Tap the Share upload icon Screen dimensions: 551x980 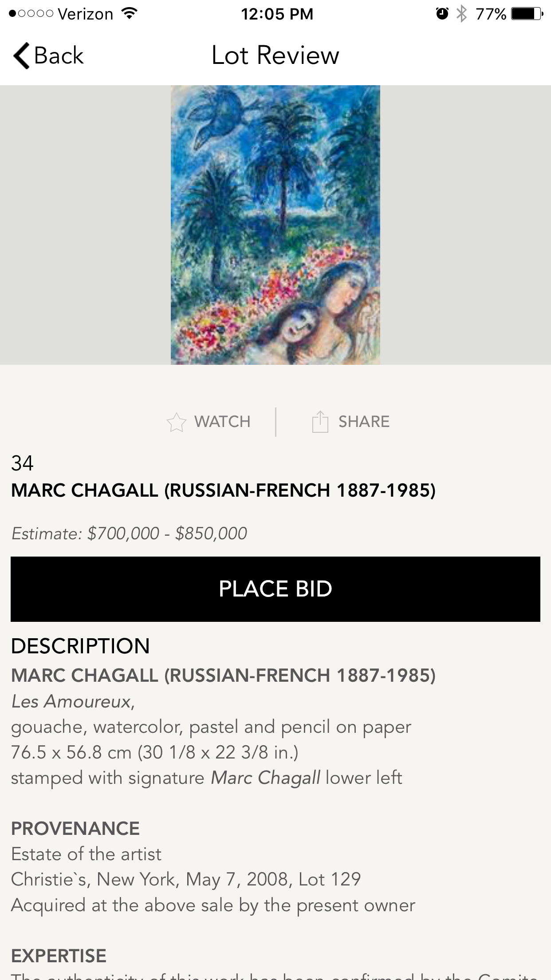[x=320, y=422]
